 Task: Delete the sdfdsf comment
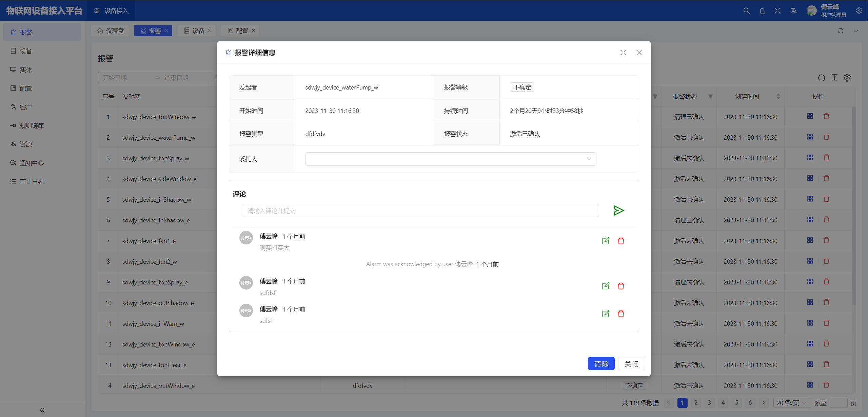point(621,286)
